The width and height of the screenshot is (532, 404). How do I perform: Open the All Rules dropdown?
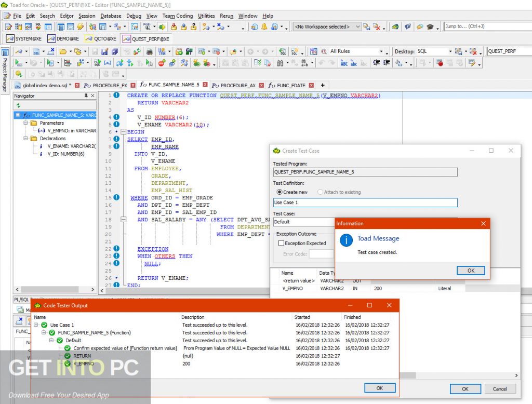[381, 51]
